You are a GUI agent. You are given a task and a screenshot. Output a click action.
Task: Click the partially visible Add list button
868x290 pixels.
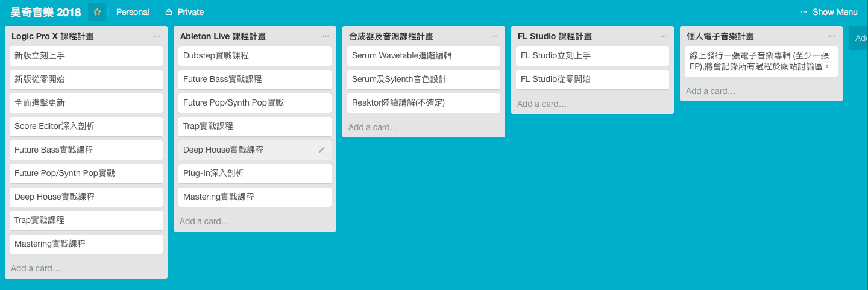click(860, 39)
